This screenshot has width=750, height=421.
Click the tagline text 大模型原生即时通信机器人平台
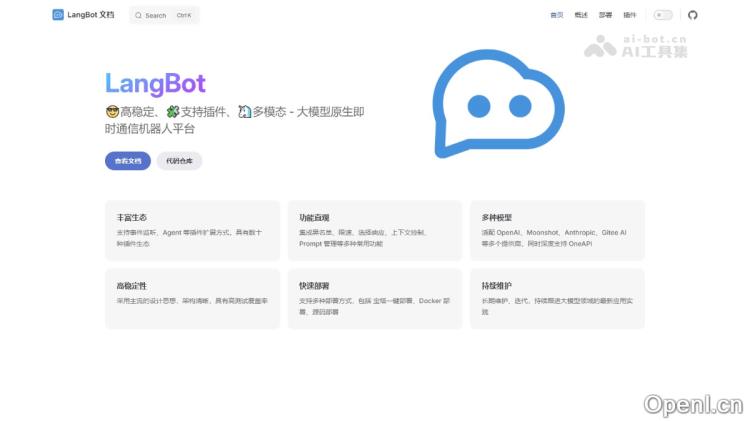pyautogui.click(x=234, y=120)
